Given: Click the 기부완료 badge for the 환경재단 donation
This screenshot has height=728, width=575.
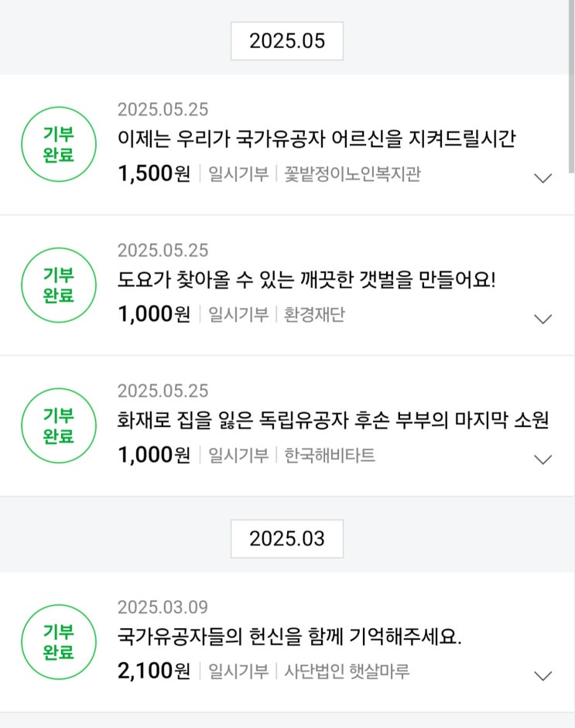Looking at the screenshot, I should 59,285.
